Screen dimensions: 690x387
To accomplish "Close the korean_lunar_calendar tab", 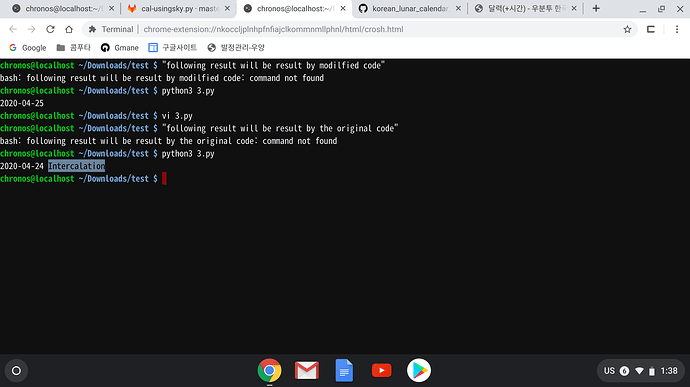I will click(458, 8).
